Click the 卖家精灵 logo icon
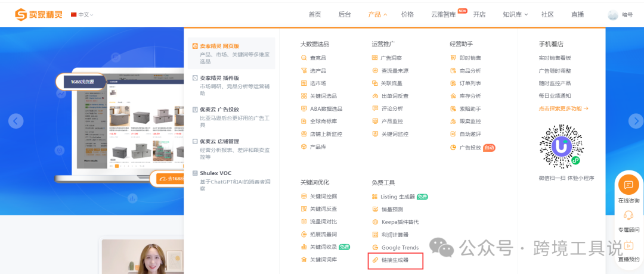The width and height of the screenshot is (644, 274). [20, 14]
